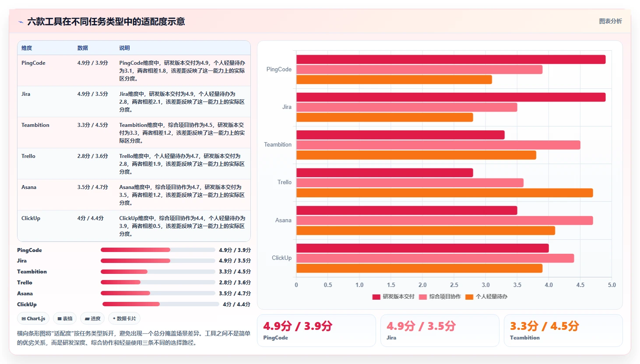Viewport: 640px width, 364px height.
Task: Click the Teambition progress bar
Action: tap(158, 272)
